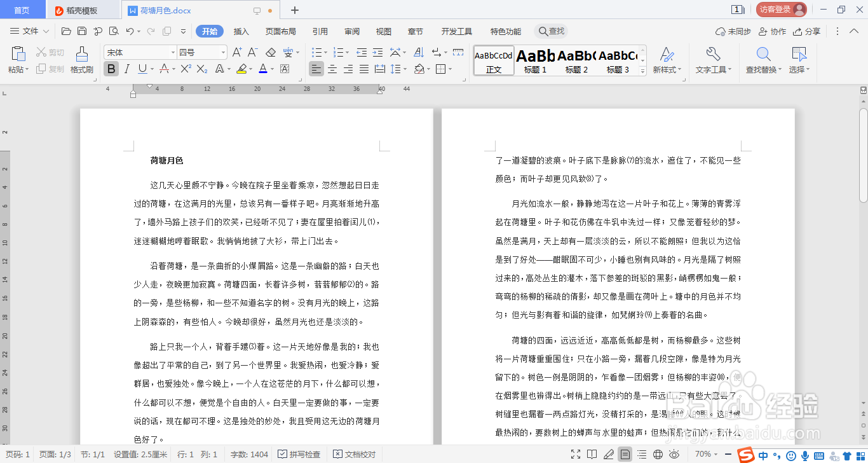868x463 pixels.
Task: Toggle bold formatting
Action: click(110, 69)
